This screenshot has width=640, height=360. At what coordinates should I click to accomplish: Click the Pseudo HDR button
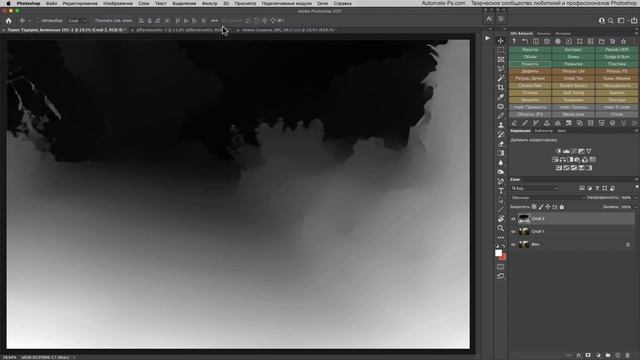point(617,49)
